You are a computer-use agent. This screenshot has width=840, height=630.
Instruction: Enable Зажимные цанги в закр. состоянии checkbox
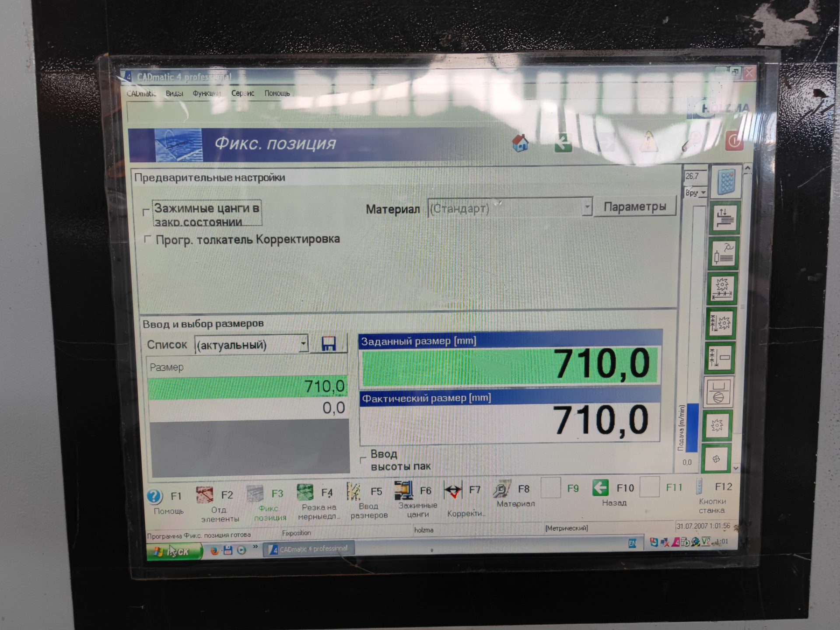pos(146,212)
